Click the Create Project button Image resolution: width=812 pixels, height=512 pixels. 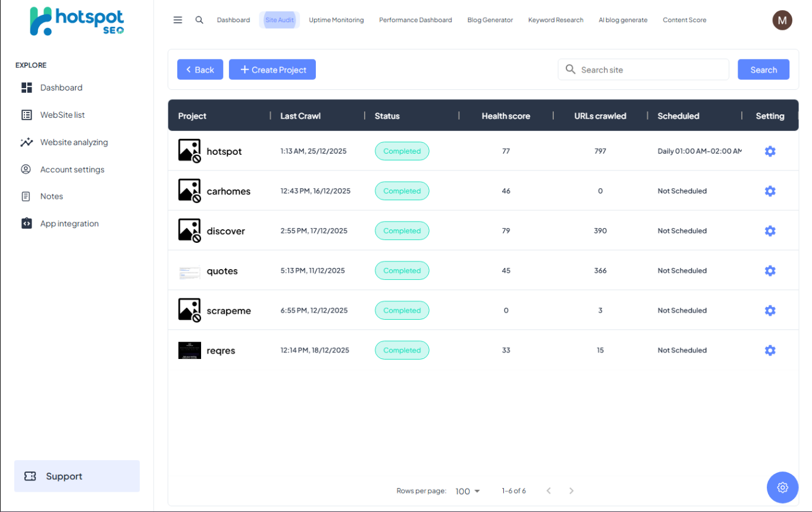pos(272,70)
